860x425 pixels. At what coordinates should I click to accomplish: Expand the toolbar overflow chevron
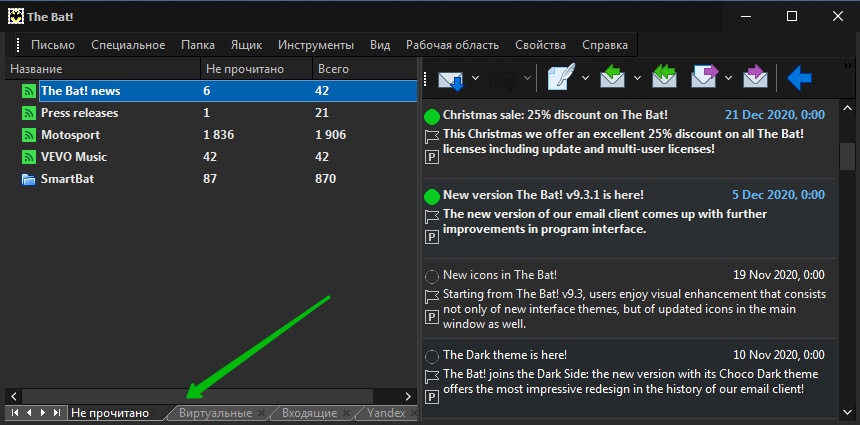847,65
